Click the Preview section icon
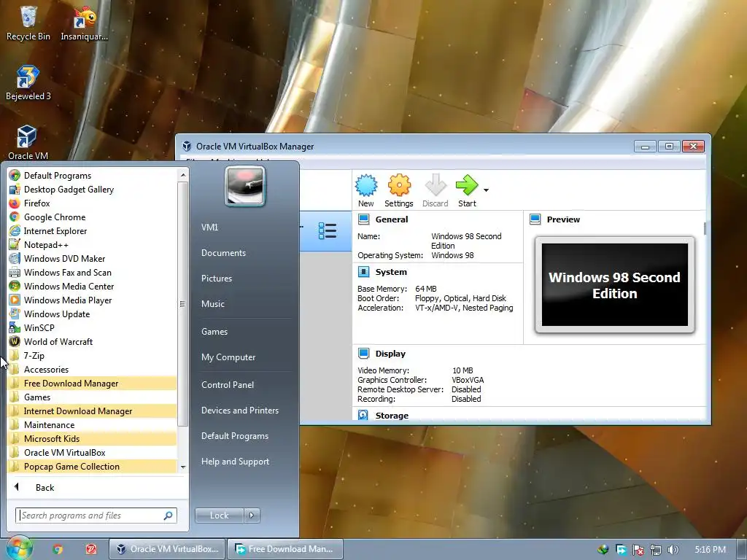747x560 pixels. tap(535, 219)
